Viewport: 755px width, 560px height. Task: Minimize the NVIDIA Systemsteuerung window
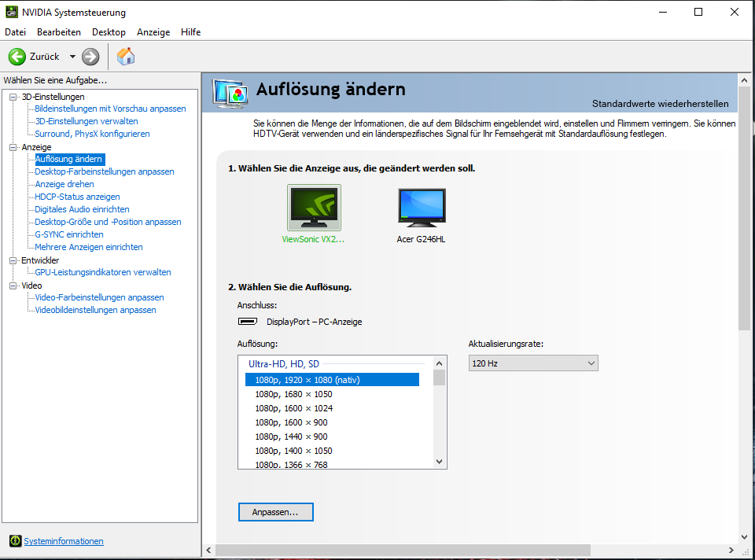point(663,12)
